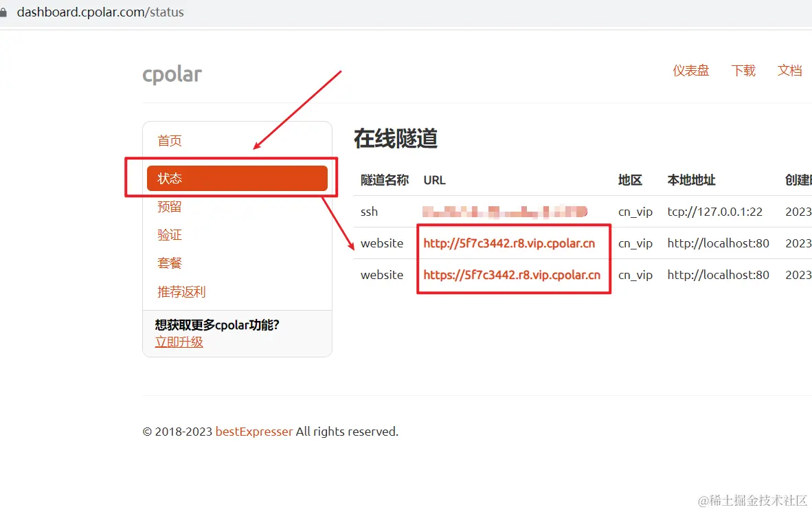Click the 本地地址 column header
Viewport: 812px width, 512px height.
coord(691,180)
